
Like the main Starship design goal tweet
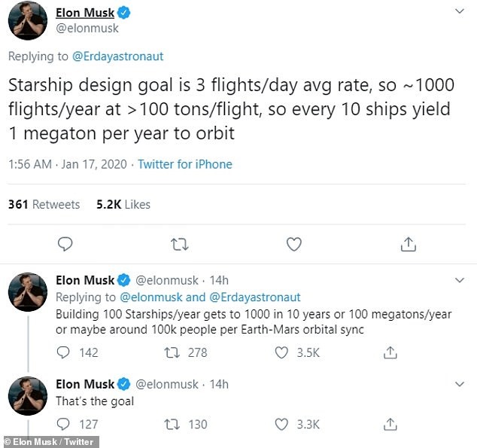pyautogui.click(x=294, y=244)
